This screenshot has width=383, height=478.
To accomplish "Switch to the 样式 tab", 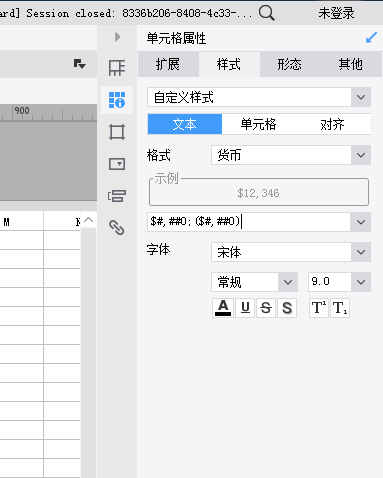I will [x=229, y=64].
